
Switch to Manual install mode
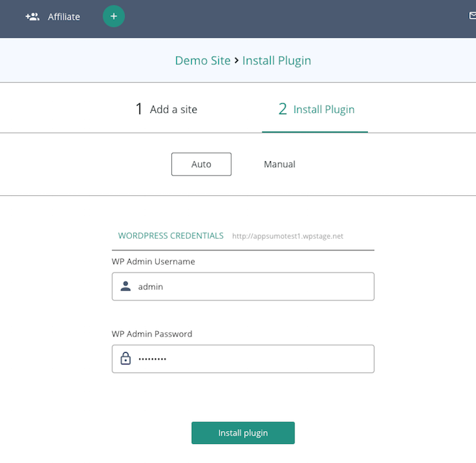coord(279,165)
